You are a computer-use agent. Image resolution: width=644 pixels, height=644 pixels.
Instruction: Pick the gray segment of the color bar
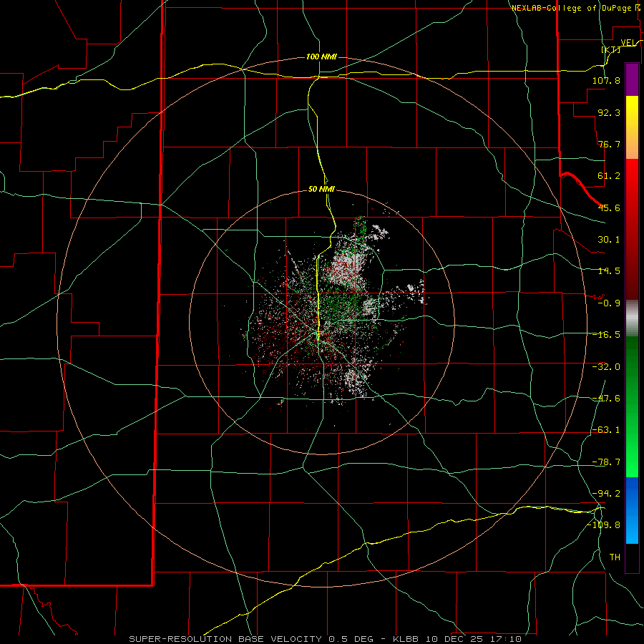pyautogui.click(x=632, y=318)
